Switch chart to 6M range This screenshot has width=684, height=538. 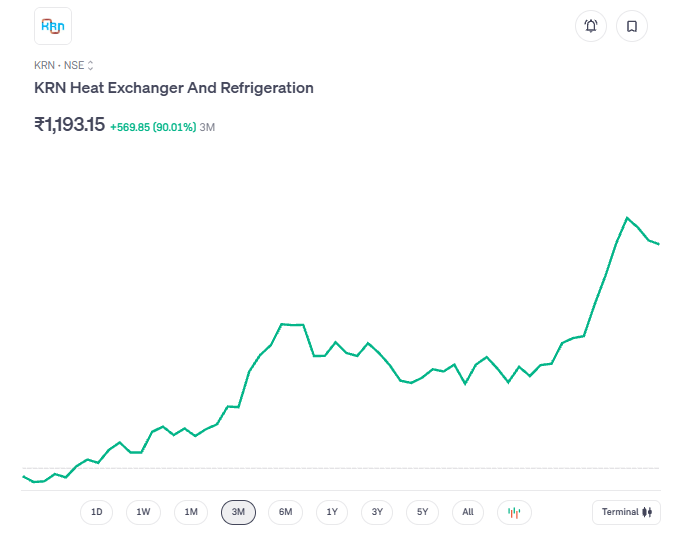(x=285, y=512)
